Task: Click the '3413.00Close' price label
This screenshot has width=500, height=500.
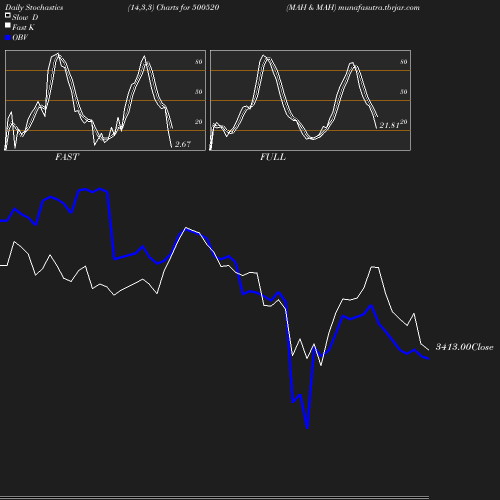Action: [x=464, y=347]
